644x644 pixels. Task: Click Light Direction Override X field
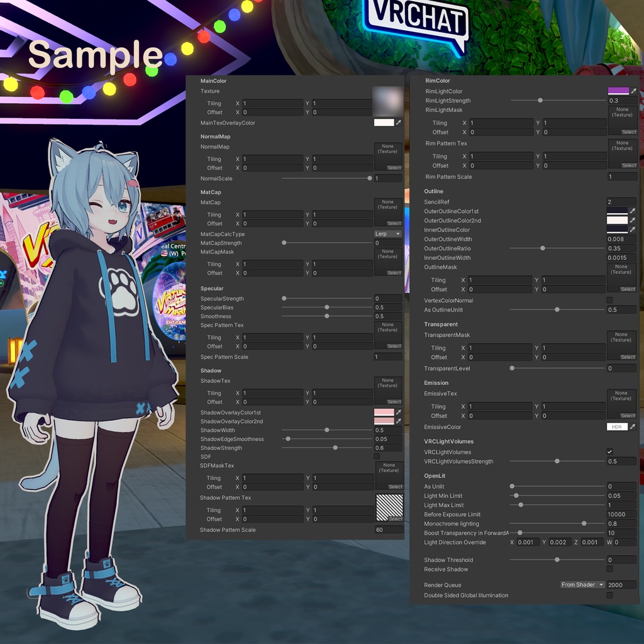528,542
